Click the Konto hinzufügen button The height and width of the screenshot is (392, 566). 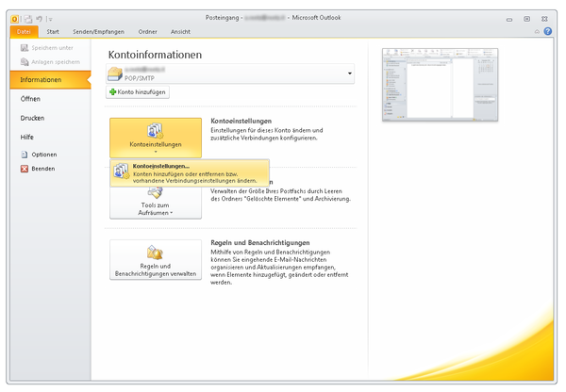pyautogui.click(x=138, y=92)
